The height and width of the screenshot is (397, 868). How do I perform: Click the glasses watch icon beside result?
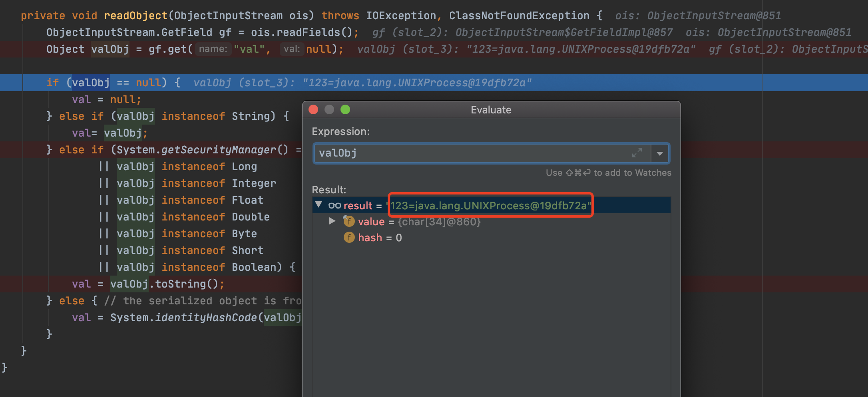click(x=334, y=206)
